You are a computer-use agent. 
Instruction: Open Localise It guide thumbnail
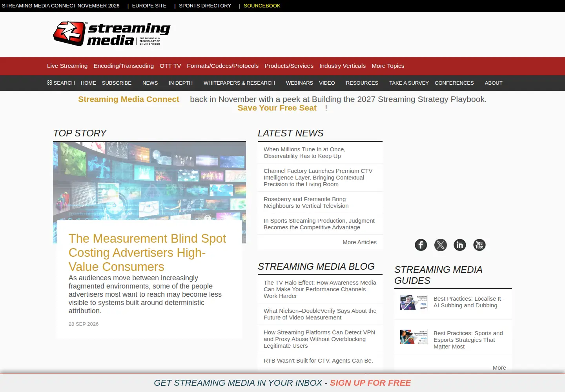[414, 303]
